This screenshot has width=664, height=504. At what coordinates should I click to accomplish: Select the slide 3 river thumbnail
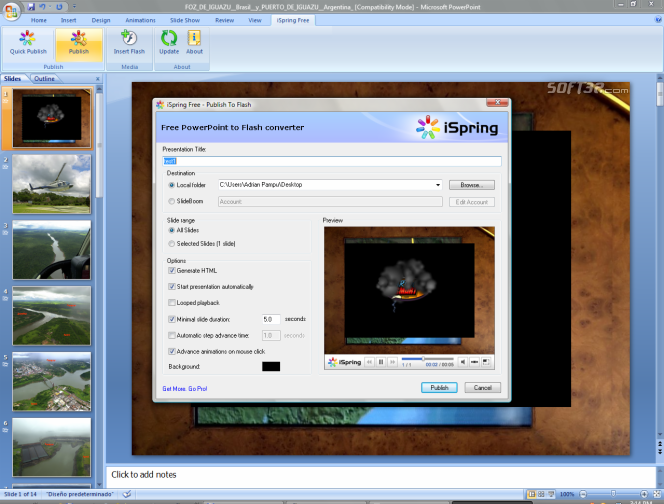[x=52, y=250]
